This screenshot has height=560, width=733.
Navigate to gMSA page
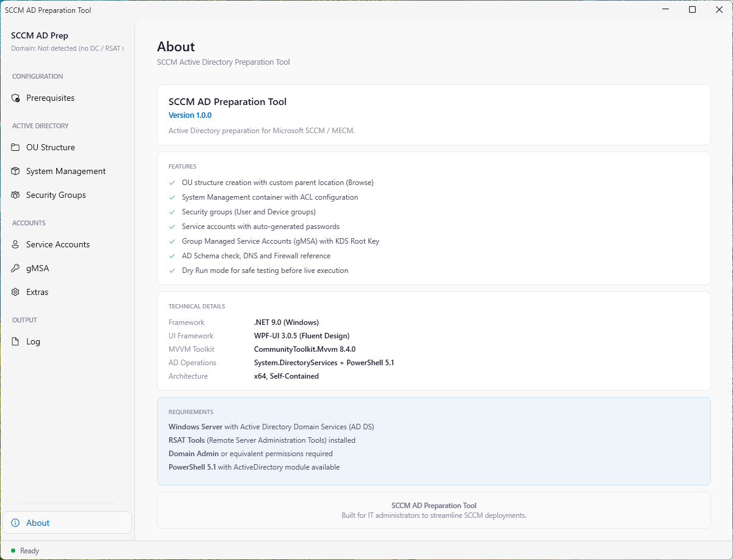click(67, 269)
